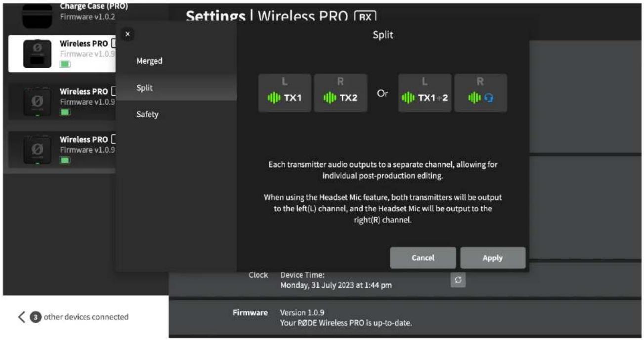Screen dimensions: 644x340
Task: Click the battery icon of selected Wireless PRO
Action: 65,64
